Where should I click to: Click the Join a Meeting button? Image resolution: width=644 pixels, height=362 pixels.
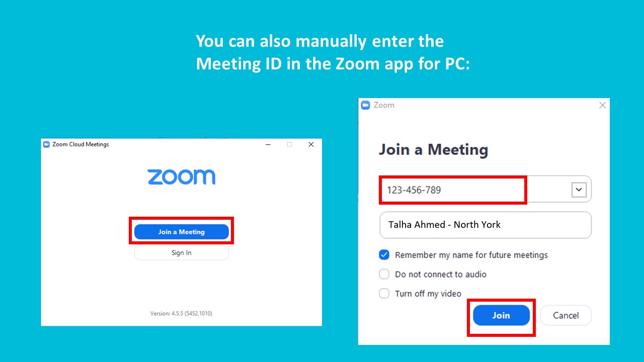182,232
